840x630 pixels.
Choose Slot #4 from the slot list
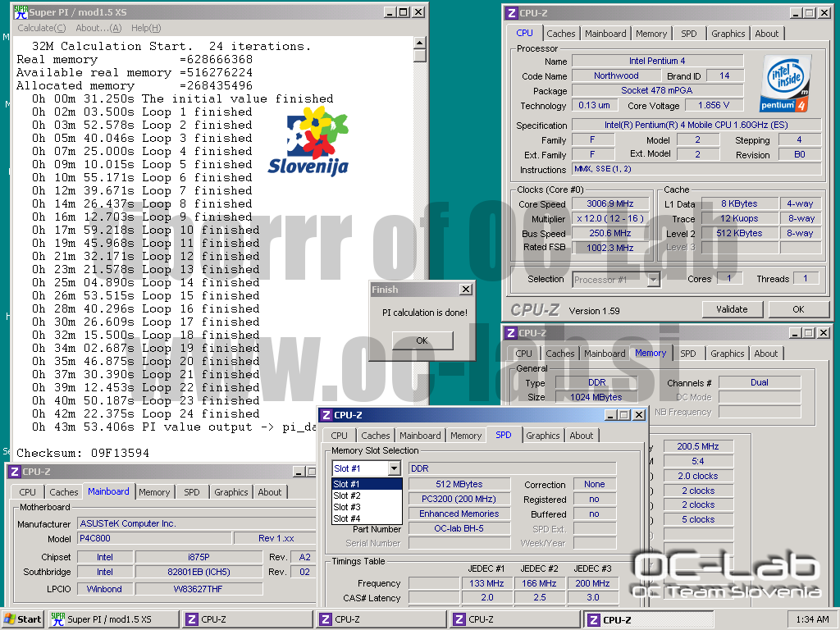point(367,518)
